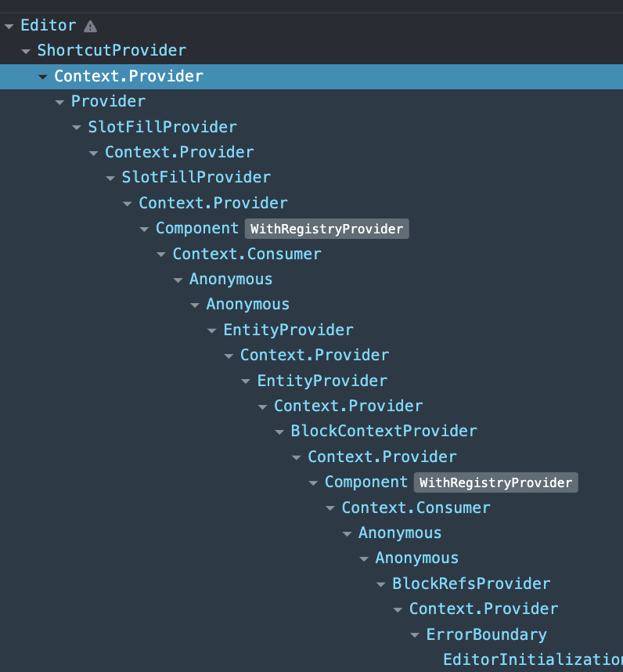Click the WithRegistryProvider badge on first Component
The image size is (623, 672).
point(326,229)
